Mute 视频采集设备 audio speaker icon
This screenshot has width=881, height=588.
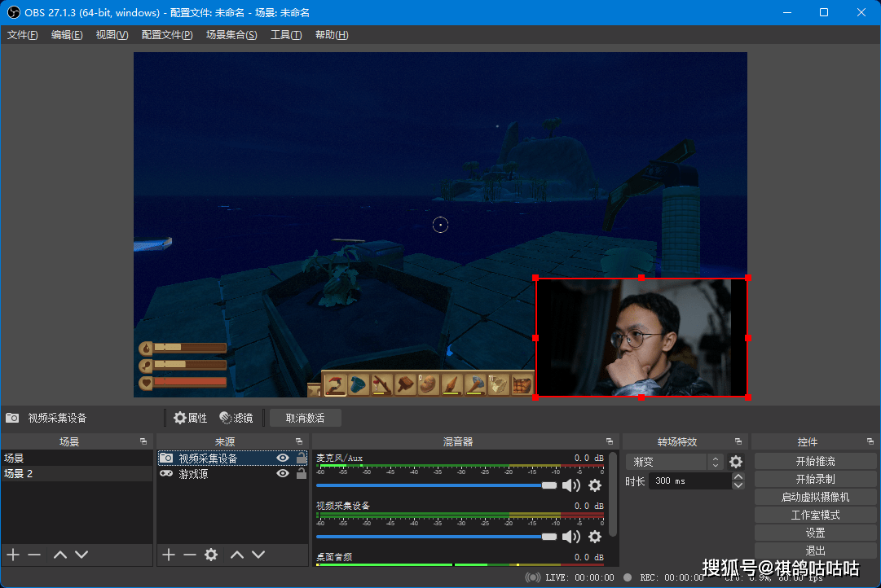pos(571,536)
